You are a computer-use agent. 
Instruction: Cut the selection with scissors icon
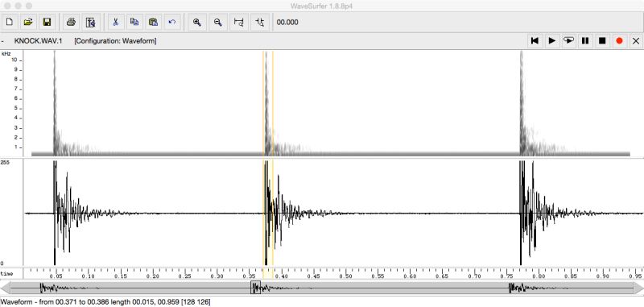coord(115,22)
